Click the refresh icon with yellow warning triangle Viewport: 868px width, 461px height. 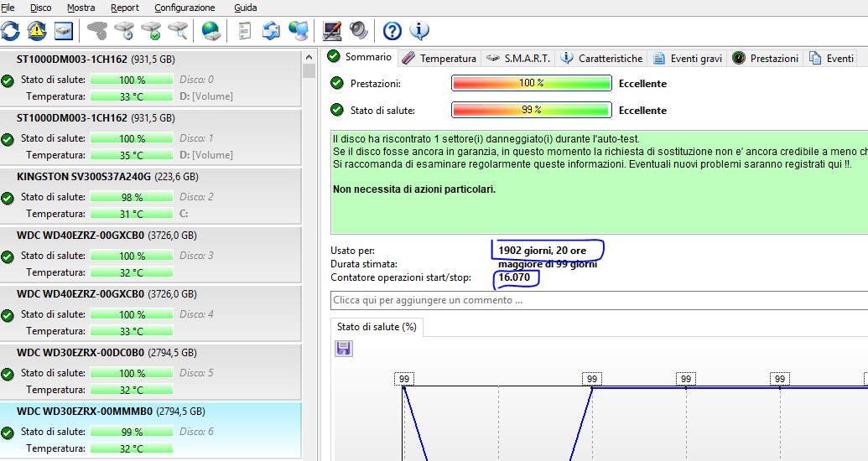pyautogui.click(x=37, y=31)
